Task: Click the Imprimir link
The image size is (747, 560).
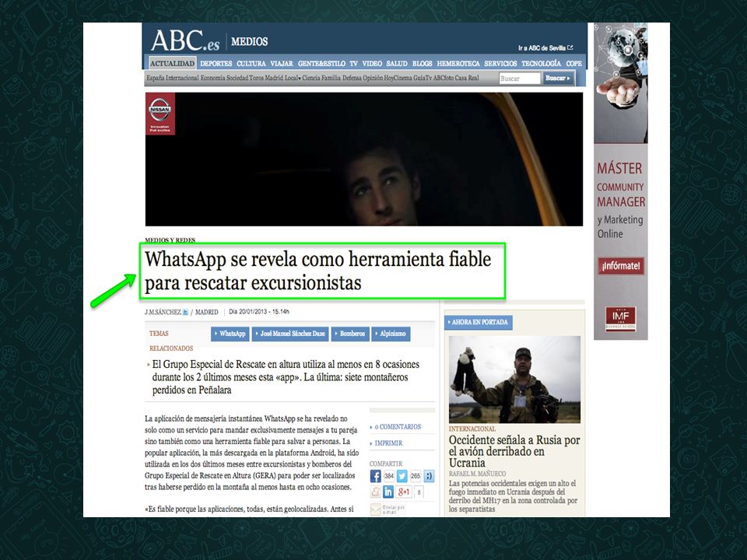Action: [388, 443]
